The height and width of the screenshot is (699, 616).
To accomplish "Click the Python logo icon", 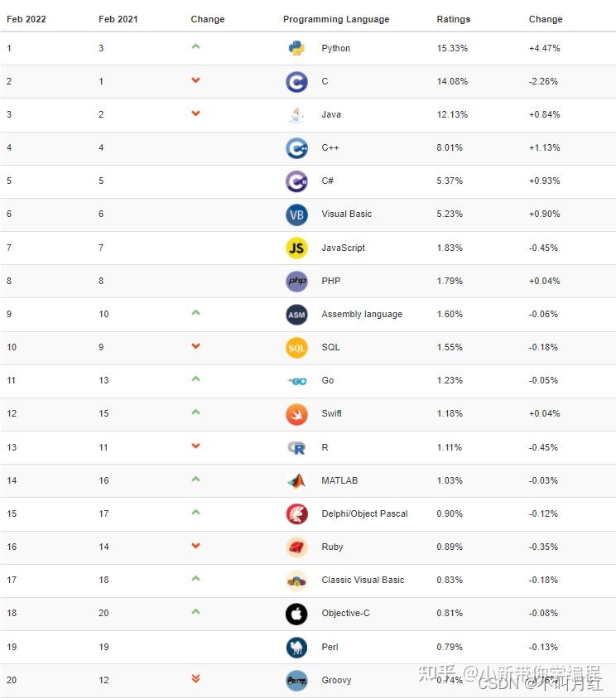I will point(296,48).
